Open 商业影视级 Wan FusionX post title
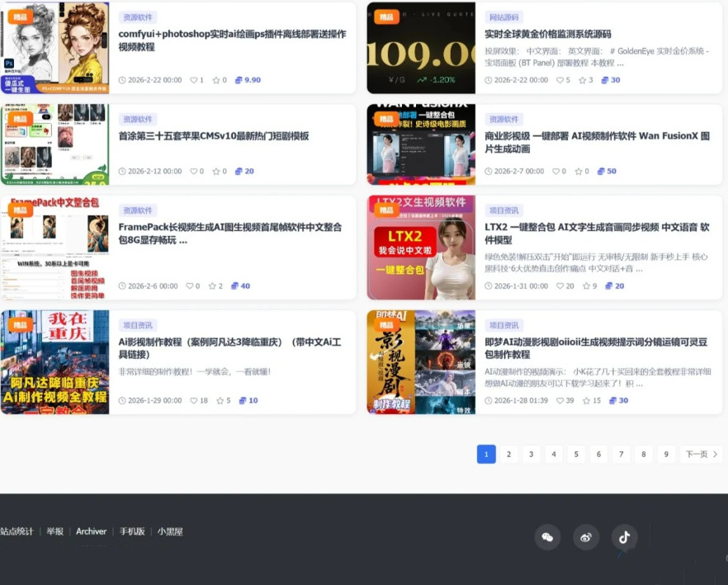Image resolution: width=728 pixels, height=585 pixels. 597,142
